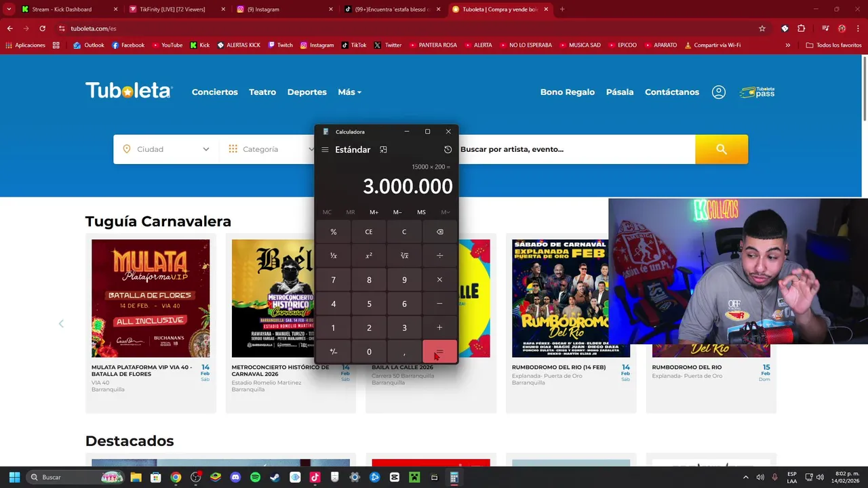Open Discord from the taskbar
868x488 pixels.
[x=235, y=477]
